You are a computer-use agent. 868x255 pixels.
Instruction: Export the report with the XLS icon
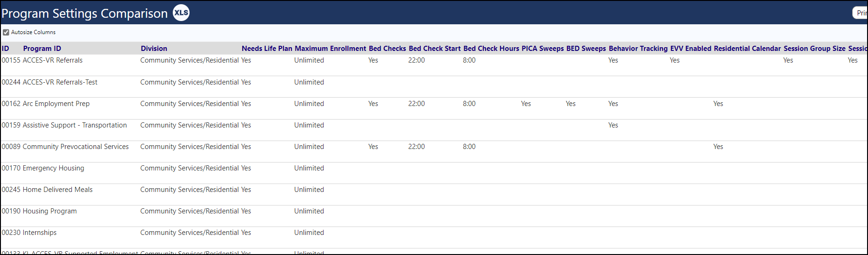(x=181, y=13)
